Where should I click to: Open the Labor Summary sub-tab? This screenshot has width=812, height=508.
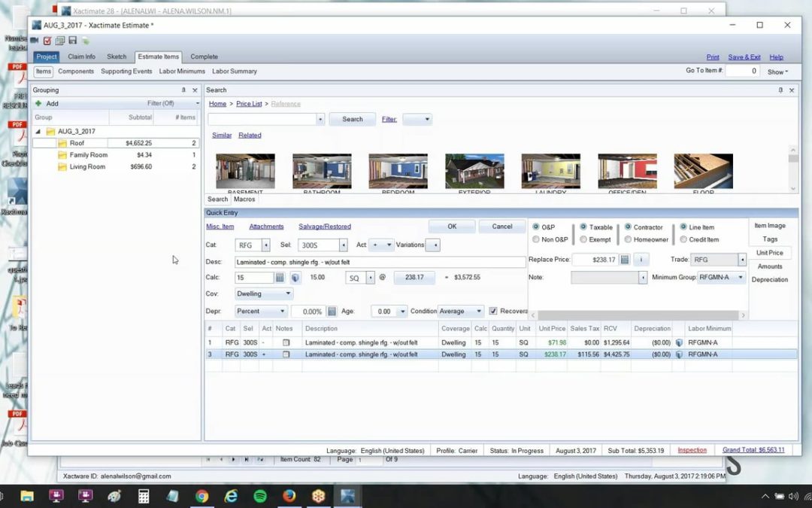(x=235, y=71)
